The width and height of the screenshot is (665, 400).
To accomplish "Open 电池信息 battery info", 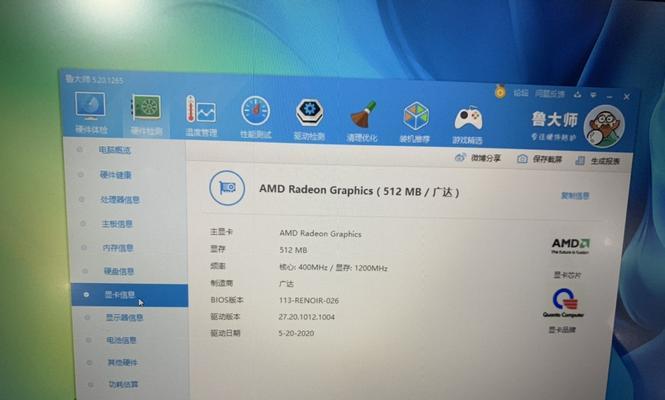I will (121, 340).
